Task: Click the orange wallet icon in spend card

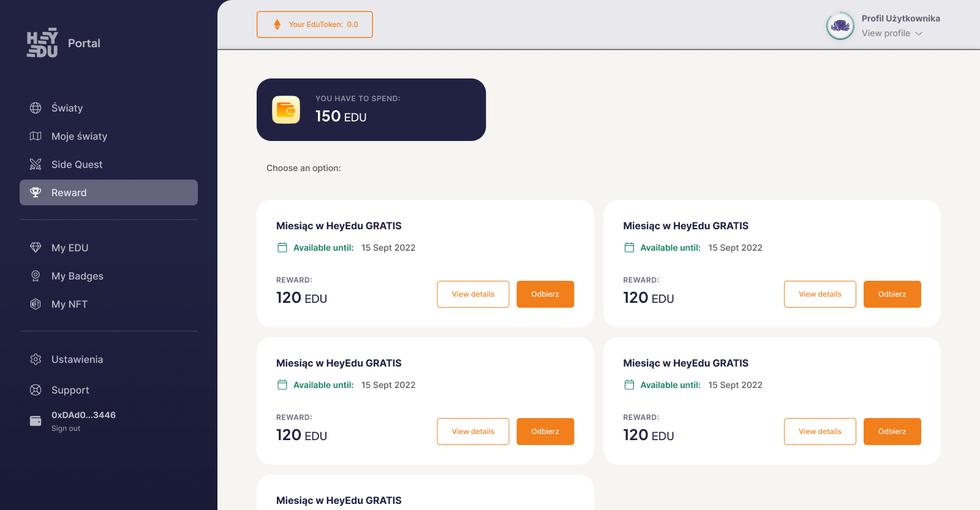Action: [x=286, y=110]
